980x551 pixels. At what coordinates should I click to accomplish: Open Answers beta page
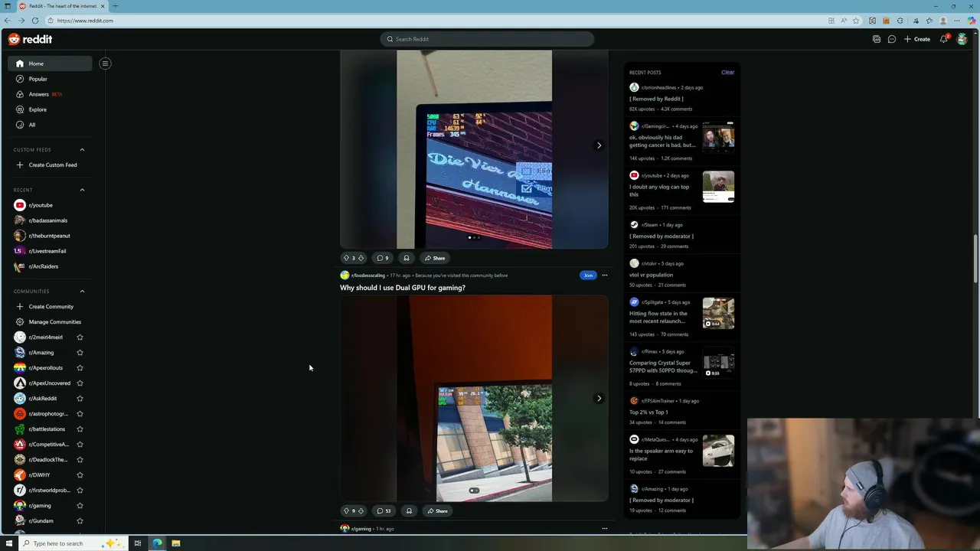(51, 94)
